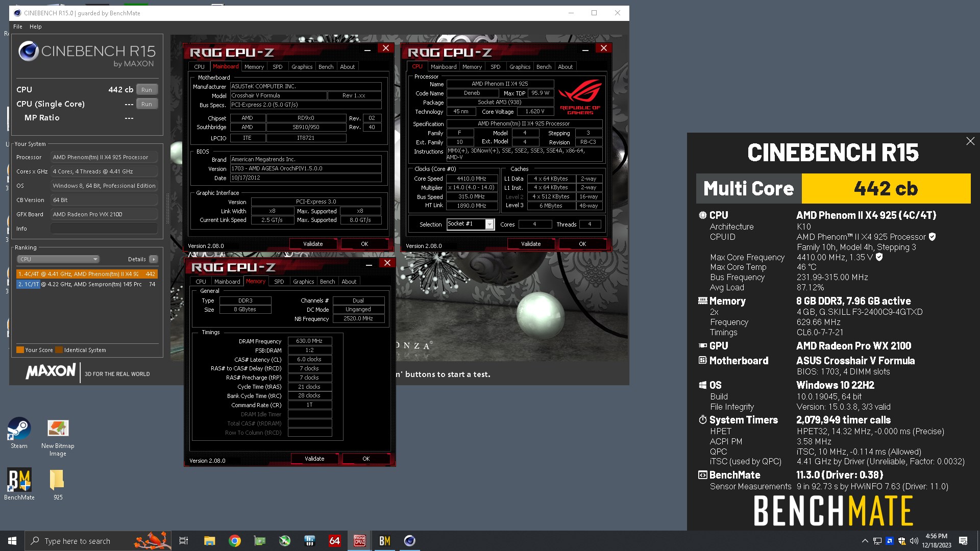980x551 pixels.
Task: Run the Cinebench CPU multi-core test
Action: click(x=146, y=90)
